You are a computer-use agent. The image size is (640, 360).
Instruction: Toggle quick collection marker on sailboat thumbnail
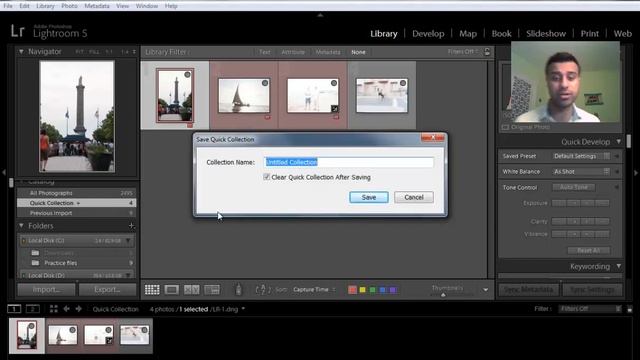click(265, 83)
